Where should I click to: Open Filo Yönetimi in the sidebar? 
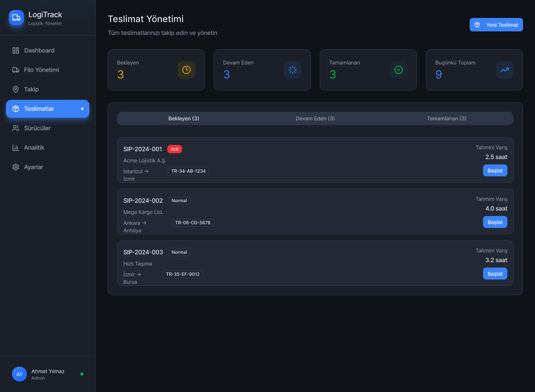(x=47, y=70)
